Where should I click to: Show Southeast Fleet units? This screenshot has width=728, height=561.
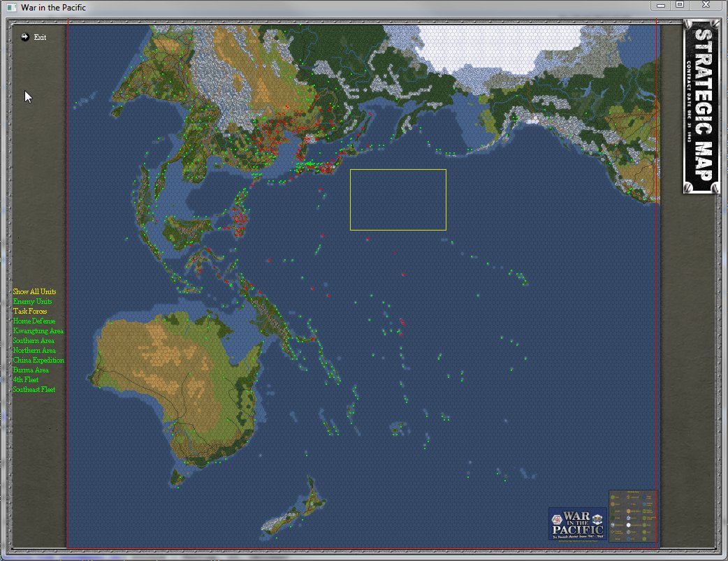point(34,389)
